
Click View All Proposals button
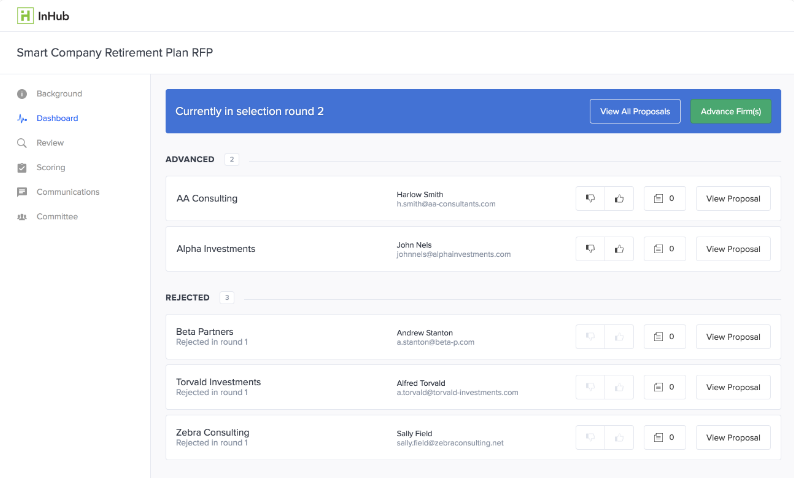(x=635, y=111)
